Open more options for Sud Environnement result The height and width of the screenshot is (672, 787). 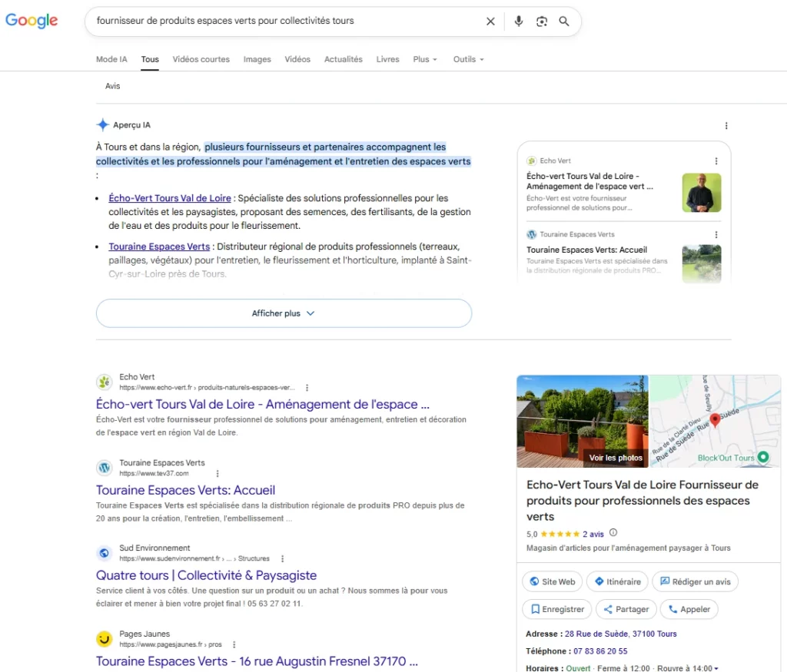[x=282, y=558]
